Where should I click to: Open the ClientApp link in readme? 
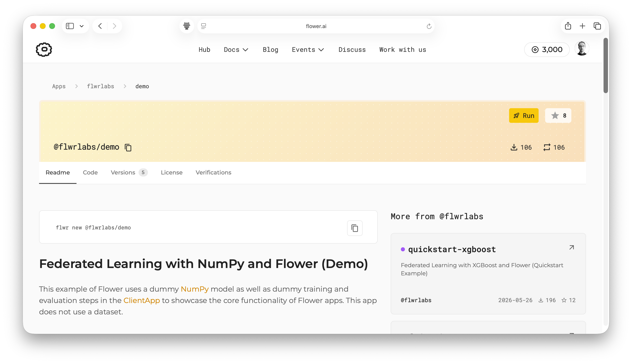coord(142,301)
